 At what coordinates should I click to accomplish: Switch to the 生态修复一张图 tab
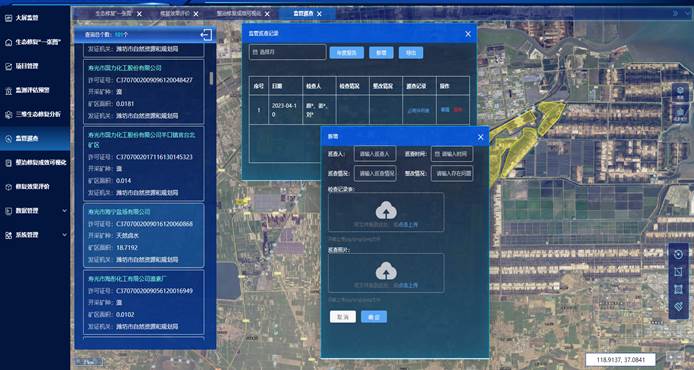114,14
